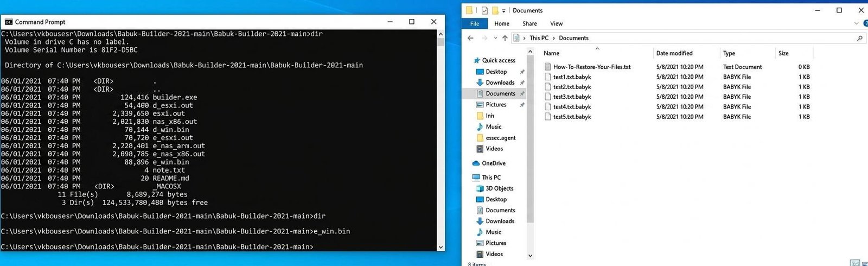Click the Properties quick access toolbar icon
Image resolution: width=868 pixels, height=266 pixels.
click(484, 10)
